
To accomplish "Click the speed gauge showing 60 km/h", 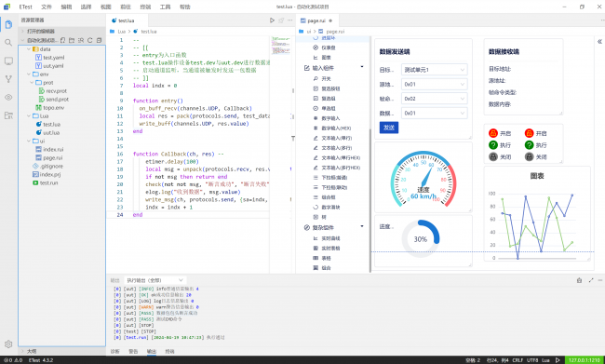I will pos(423,180).
